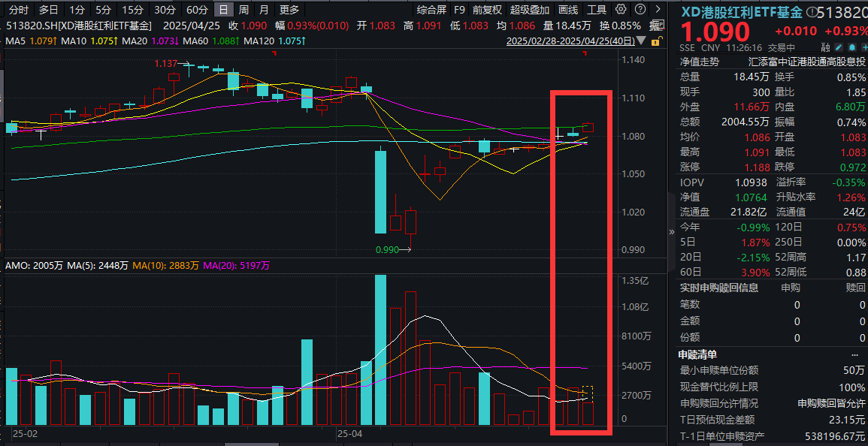Select the 周 weekly period tab
The height and width of the screenshot is (446, 868).
pos(243,10)
